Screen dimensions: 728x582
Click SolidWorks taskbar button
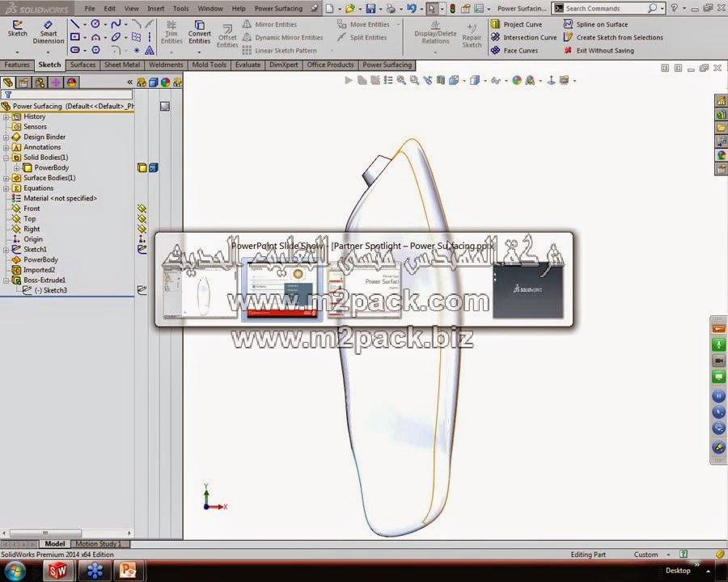tap(57, 571)
